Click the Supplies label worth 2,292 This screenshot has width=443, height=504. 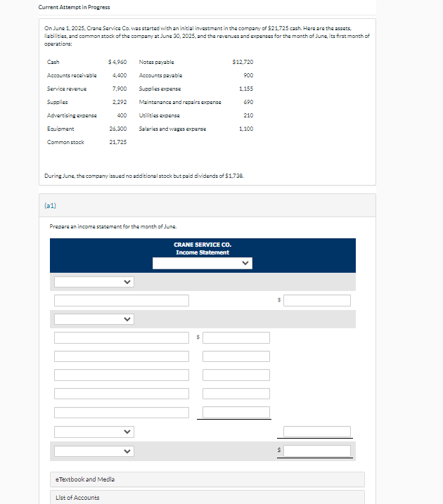click(57, 102)
